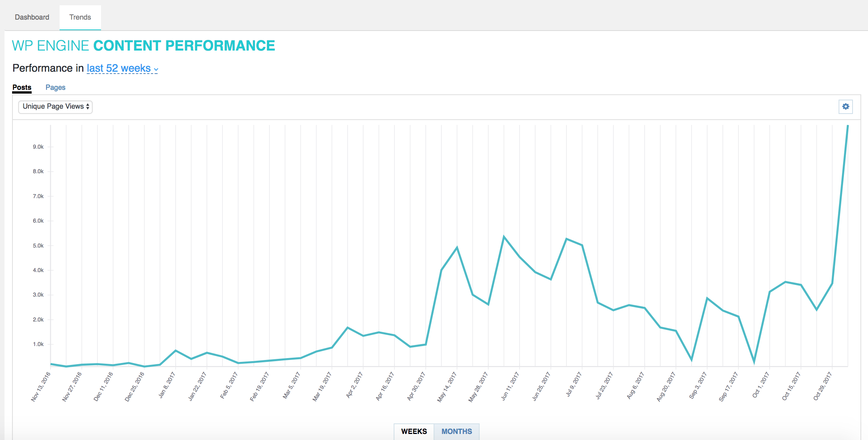Viewport: 868px width, 440px height.
Task: Click the Sep 3, 2017 x-axis label
Action: click(x=698, y=385)
